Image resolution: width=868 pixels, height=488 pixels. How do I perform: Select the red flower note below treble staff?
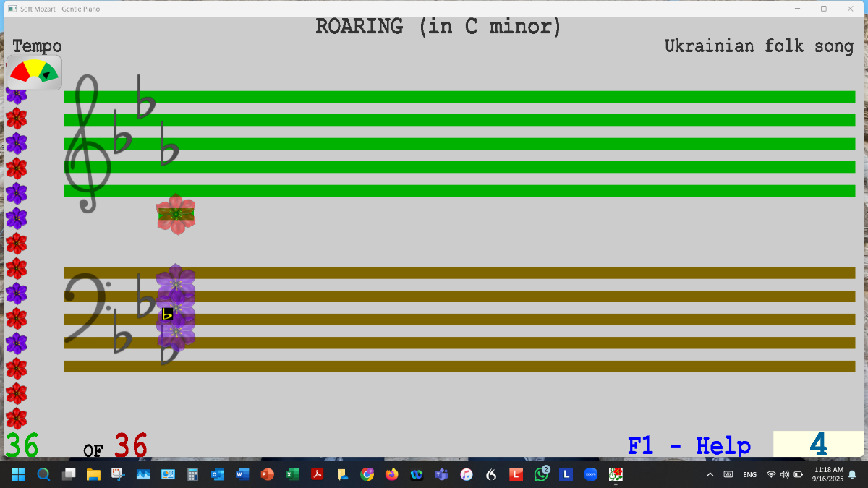click(x=176, y=214)
